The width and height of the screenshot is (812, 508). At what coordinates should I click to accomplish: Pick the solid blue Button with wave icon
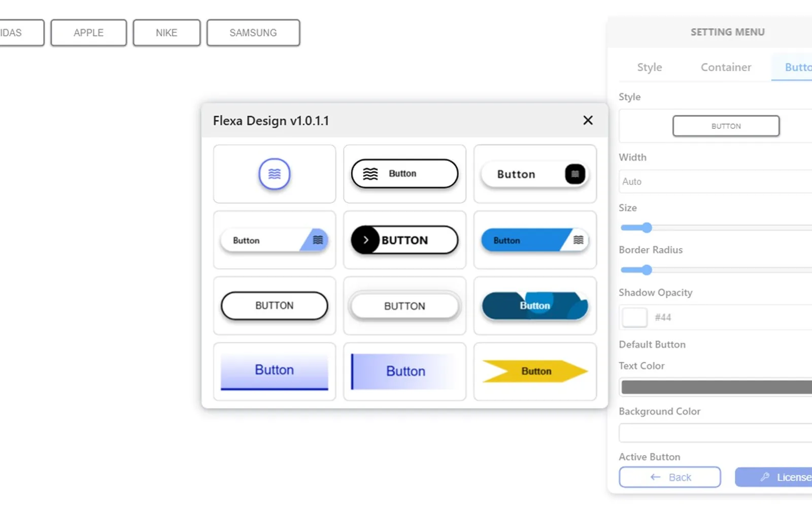(535, 240)
